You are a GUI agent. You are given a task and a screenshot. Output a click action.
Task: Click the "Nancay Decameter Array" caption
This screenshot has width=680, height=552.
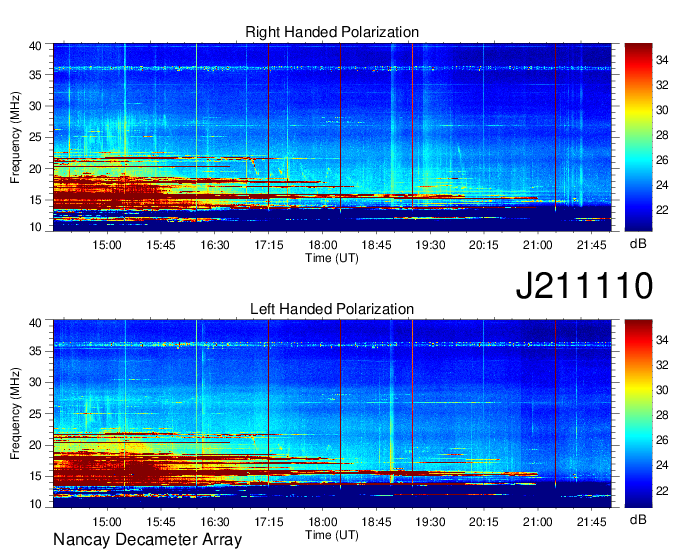coord(147,540)
